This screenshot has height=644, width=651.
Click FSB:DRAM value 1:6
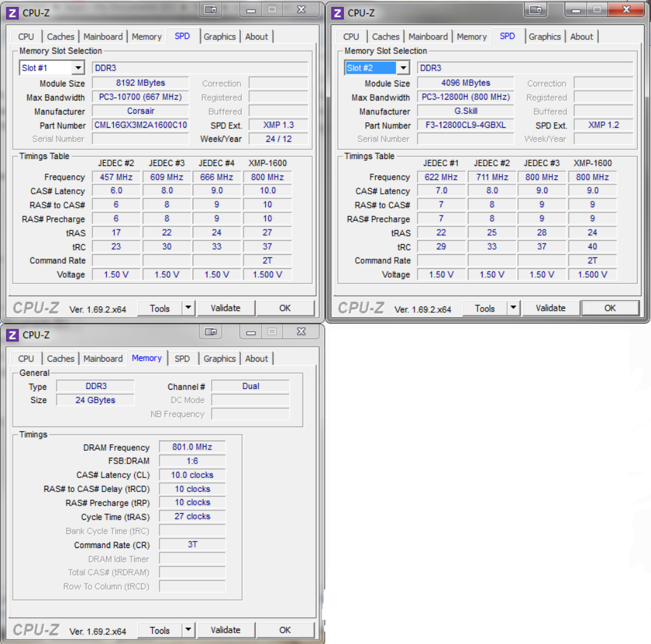coord(192,461)
